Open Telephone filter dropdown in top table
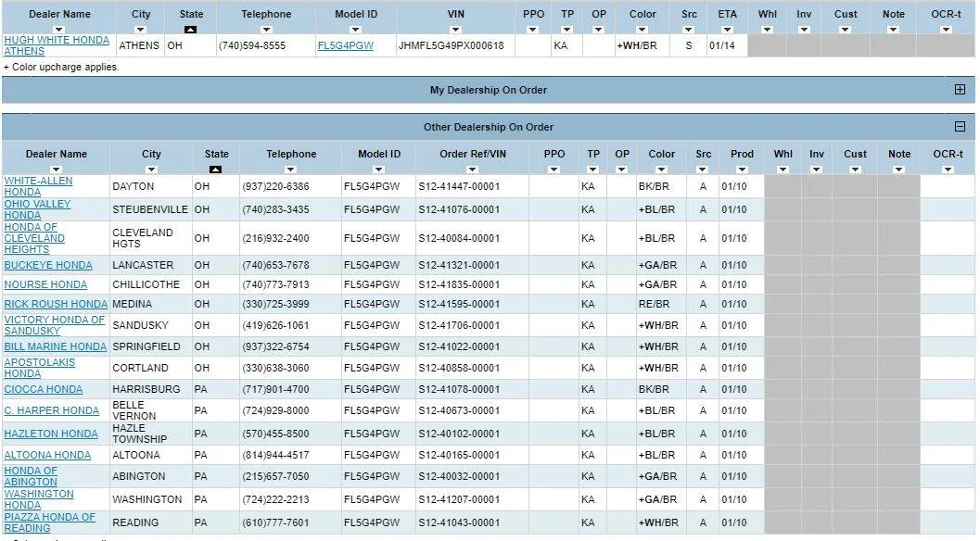 tap(266, 30)
